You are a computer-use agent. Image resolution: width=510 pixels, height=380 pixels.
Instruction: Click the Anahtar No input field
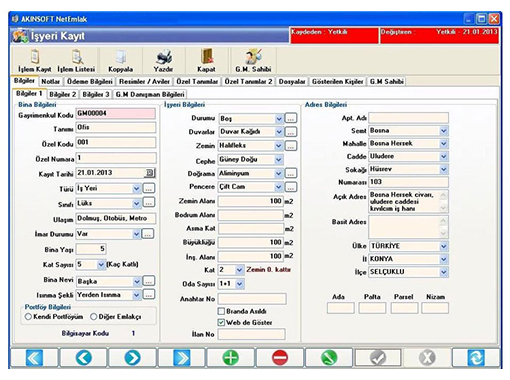click(252, 299)
